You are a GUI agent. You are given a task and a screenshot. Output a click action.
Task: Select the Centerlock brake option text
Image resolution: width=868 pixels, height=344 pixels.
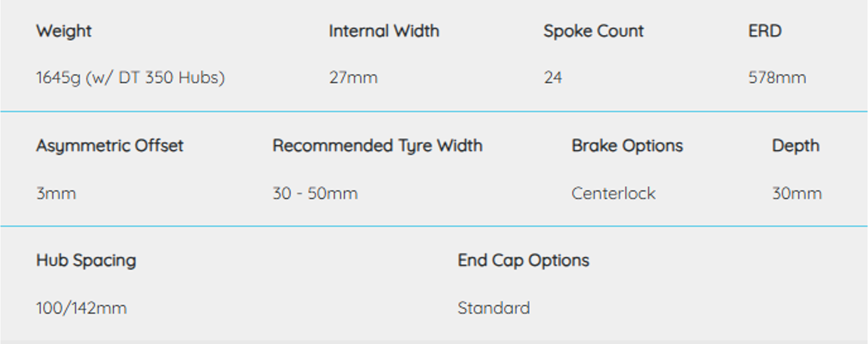(x=613, y=194)
